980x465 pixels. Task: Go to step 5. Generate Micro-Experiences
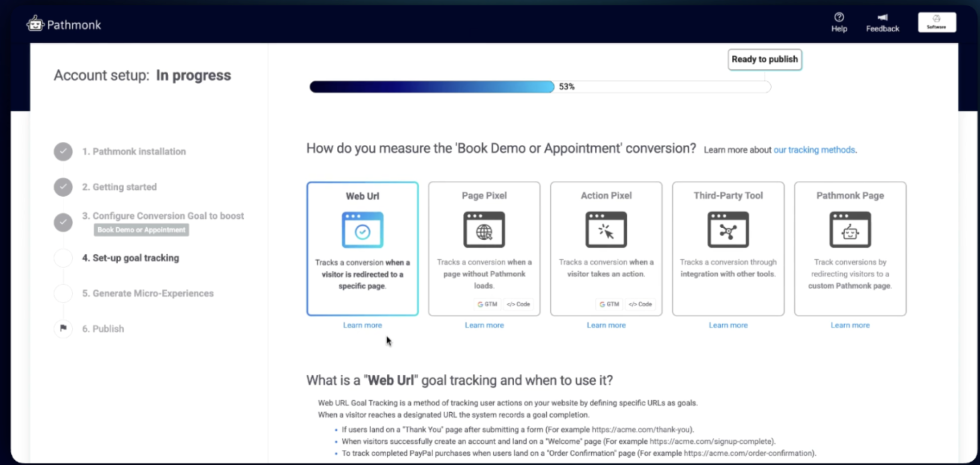click(148, 293)
